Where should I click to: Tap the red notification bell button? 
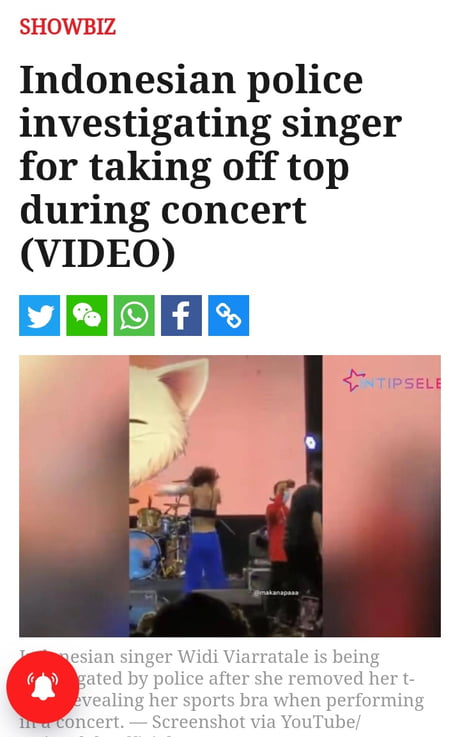coord(43,687)
